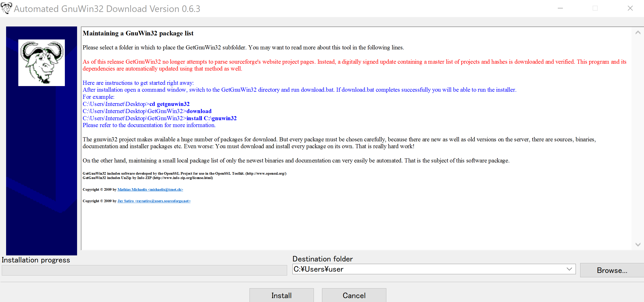Image resolution: width=644 pixels, height=302 pixels.
Task: Open the Mathias Michaelis email link
Action: click(x=150, y=189)
